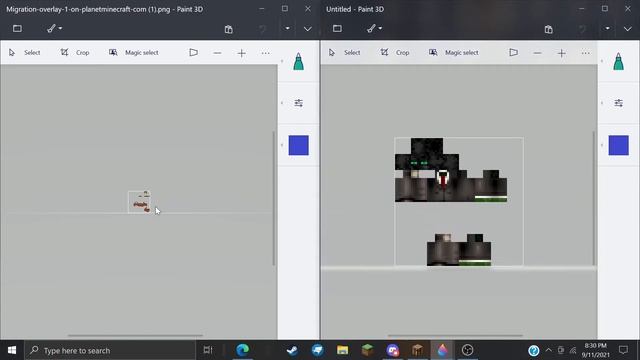The image size is (640, 360).
Task: Zoom out with minus in Migration-overlay window
Action: [x=217, y=53]
